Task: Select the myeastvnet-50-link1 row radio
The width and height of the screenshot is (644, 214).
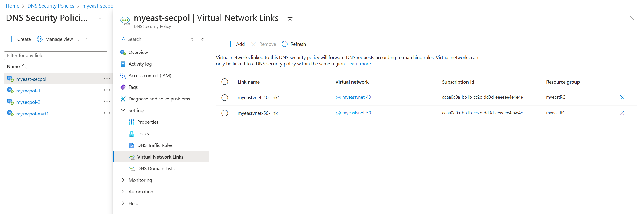Action: coord(224,113)
